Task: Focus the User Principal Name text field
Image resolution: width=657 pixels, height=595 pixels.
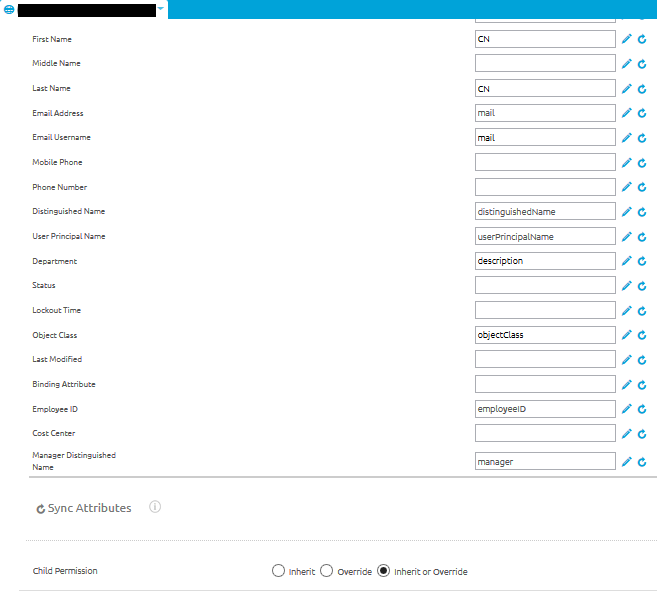Action: (x=545, y=237)
